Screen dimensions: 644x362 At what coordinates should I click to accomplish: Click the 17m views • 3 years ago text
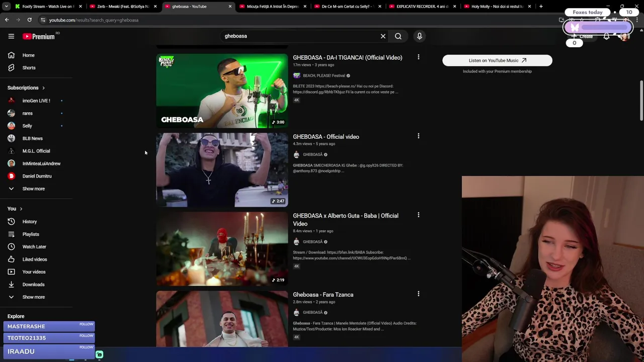coord(313,65)
